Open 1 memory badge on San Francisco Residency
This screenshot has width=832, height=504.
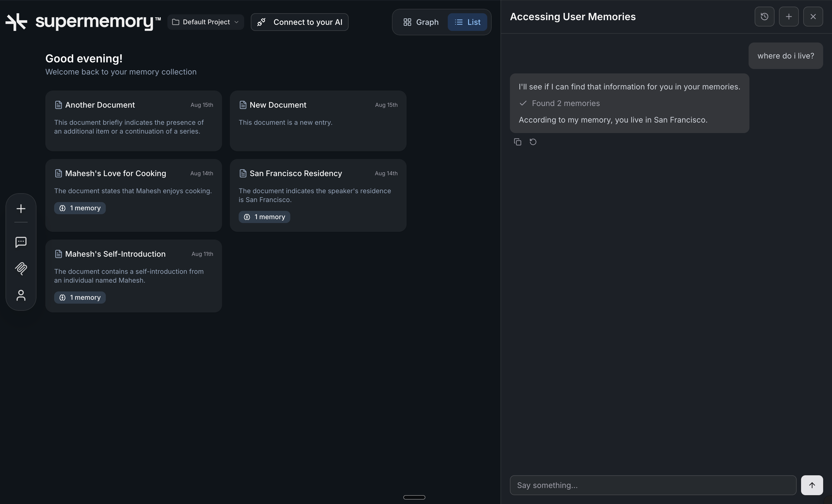coord(264,217)
